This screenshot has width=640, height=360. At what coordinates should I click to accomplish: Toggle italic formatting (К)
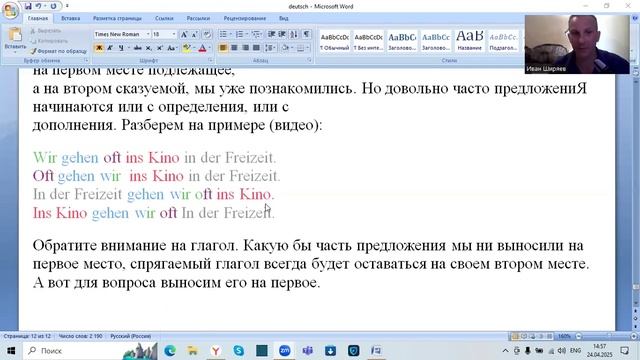pos(110,48)
